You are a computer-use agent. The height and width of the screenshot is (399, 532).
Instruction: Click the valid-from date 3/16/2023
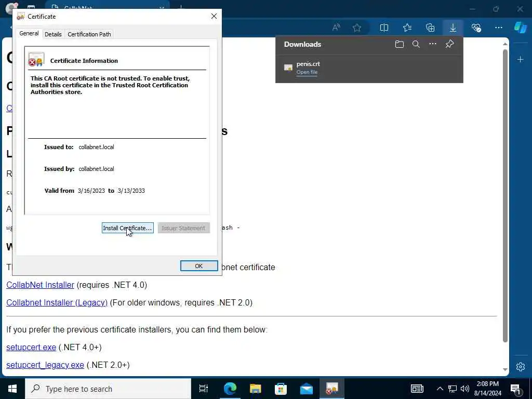(x=91, y=191)
